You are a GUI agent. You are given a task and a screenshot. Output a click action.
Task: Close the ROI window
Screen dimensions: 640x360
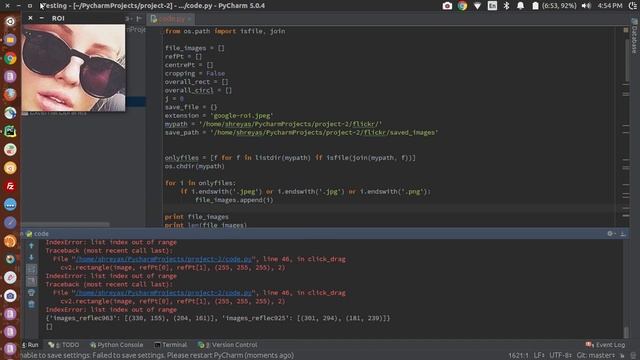coord(30,18)
